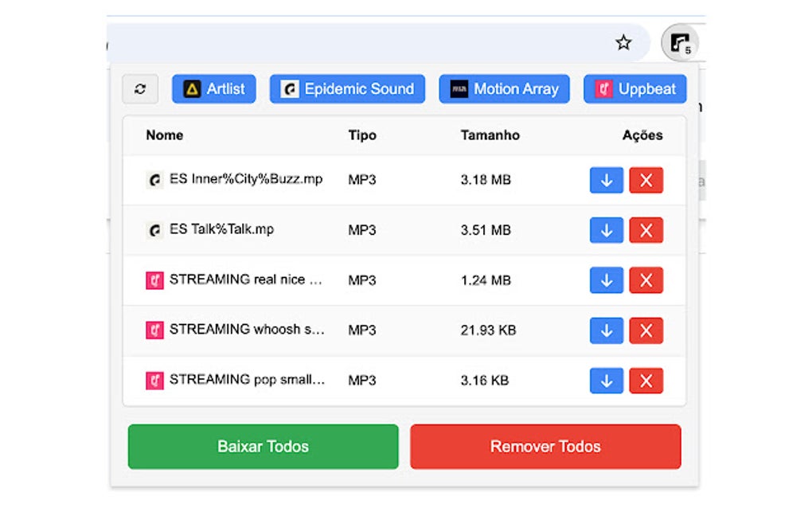This screenshot has height=508, width=812.
Task: Click the Uppbeat icon beside STREAMING real nice
Action: click(154, 280)
